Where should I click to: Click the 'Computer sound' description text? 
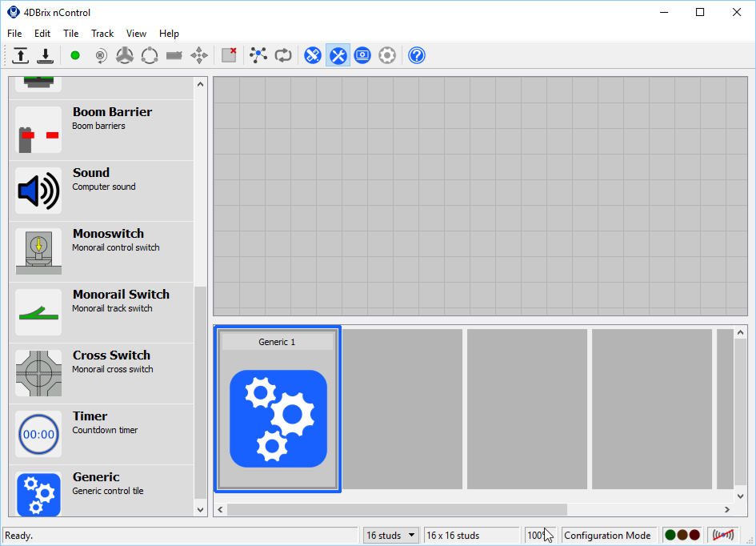(x=104, y=187)
